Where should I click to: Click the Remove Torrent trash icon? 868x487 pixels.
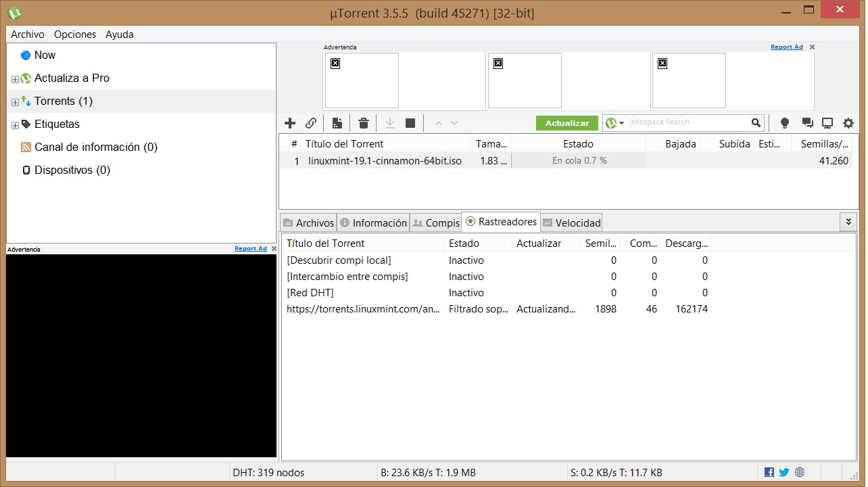(x=364, y=123)
